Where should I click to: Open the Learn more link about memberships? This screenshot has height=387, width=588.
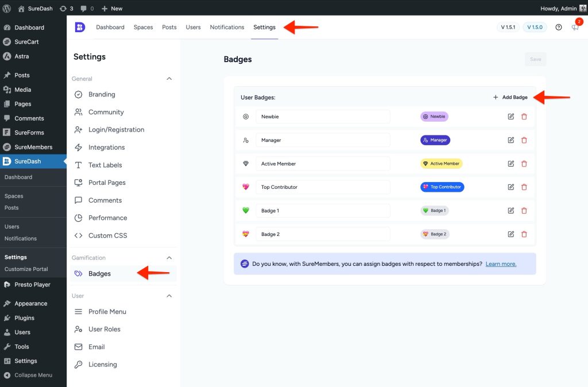click(x=501, y=263)
